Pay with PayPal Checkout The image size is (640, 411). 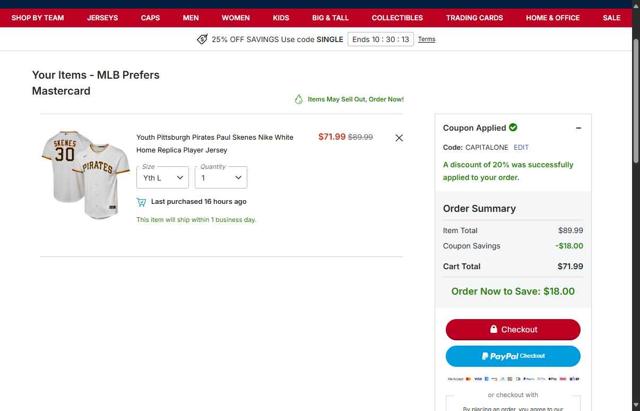point(512,356)
